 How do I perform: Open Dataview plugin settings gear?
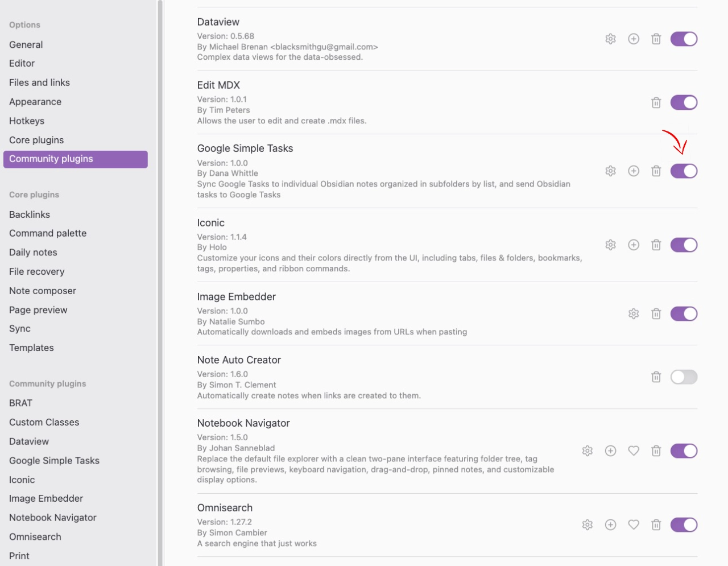610,39
